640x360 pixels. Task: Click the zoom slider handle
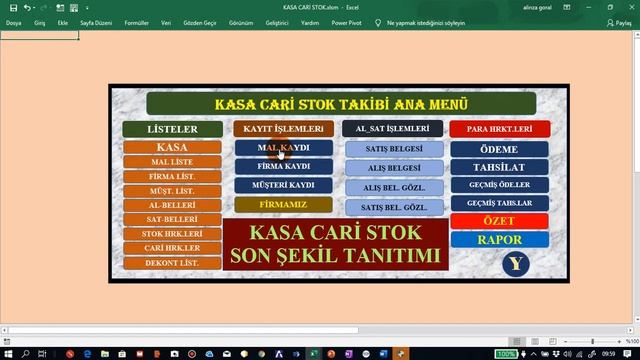[592, 341]
